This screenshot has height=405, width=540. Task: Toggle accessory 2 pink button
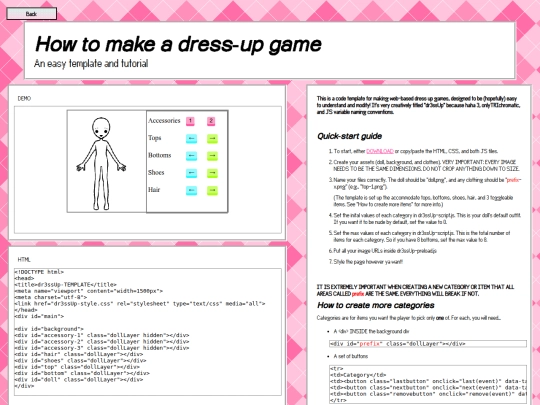tap(211, 121)
